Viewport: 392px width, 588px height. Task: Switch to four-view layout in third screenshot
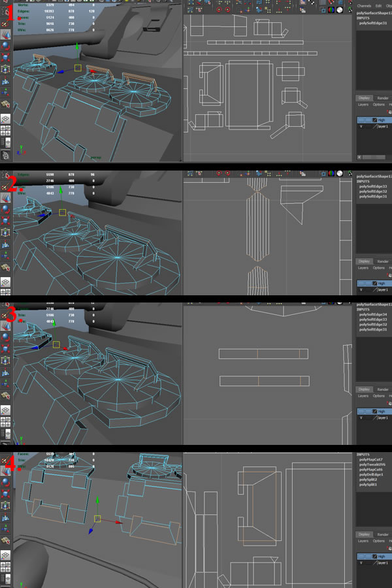(5, 422)
